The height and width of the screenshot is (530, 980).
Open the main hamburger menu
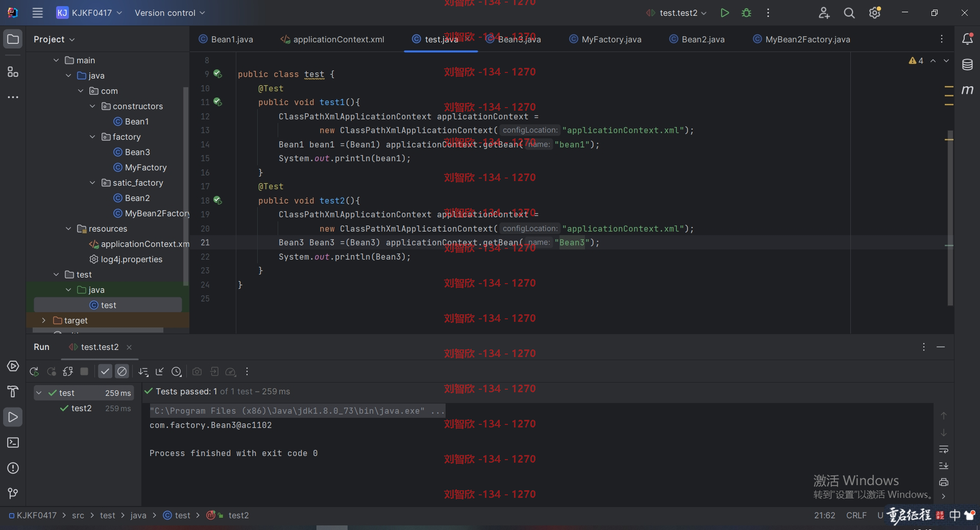[x=38, y=13]
